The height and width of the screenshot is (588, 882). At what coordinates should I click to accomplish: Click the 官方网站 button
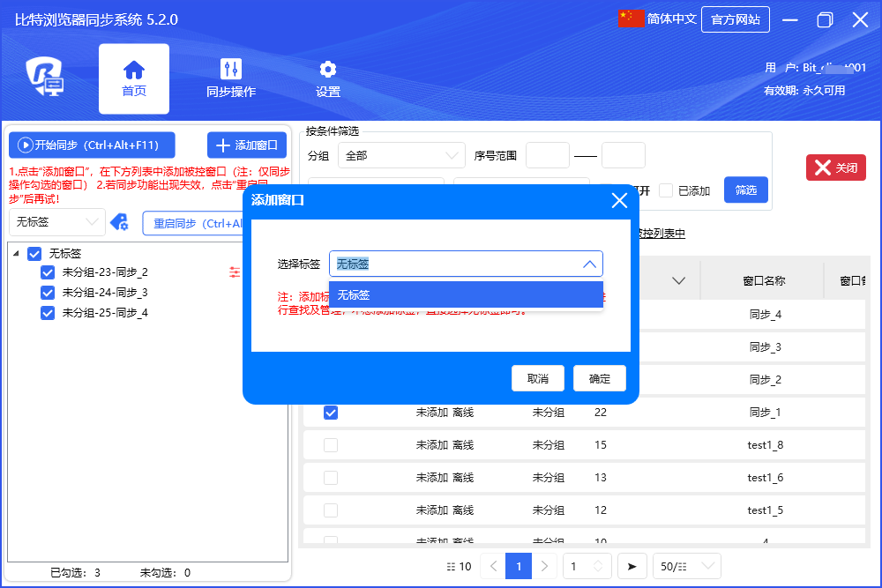point(735,19)
